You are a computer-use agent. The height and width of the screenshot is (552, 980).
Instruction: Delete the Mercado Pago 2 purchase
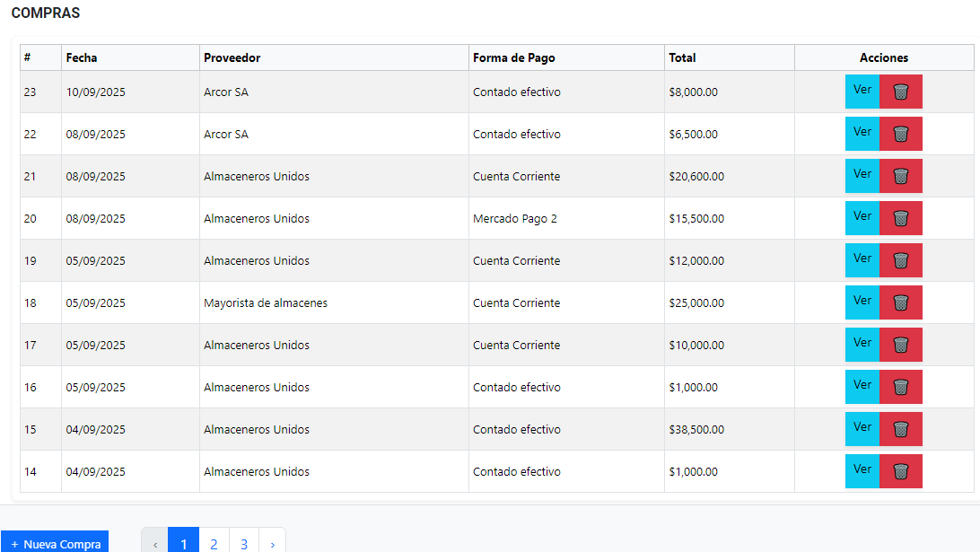901,218
